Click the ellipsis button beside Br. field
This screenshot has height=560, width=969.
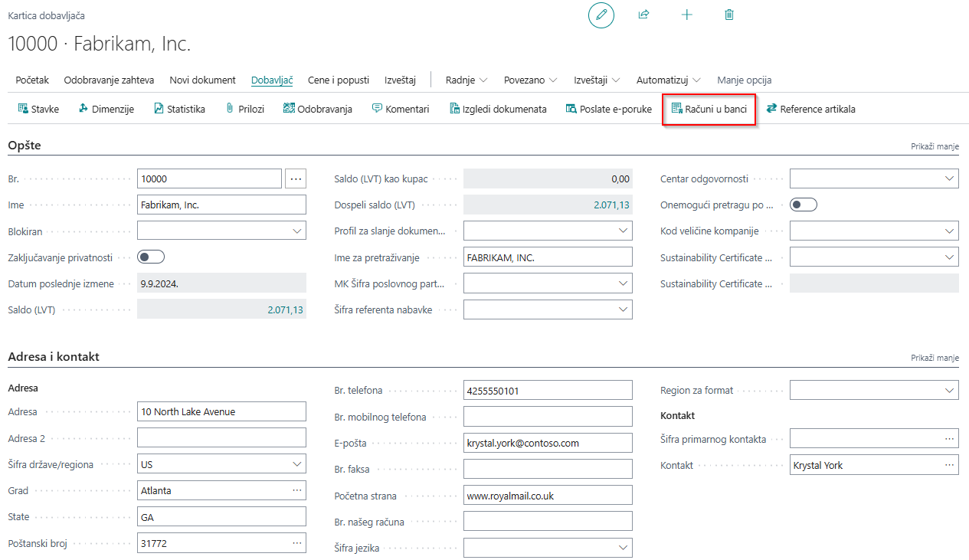coord(296,178)
